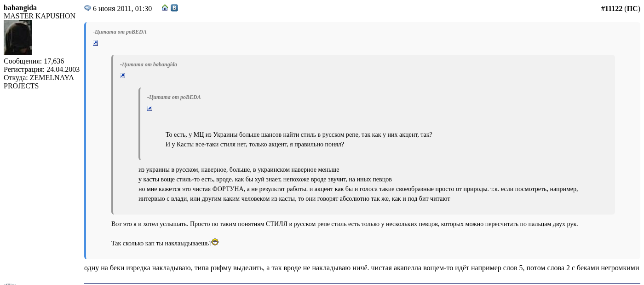The height and width of the screenshot is (285, 644).
Task: Click the 'MASTER KAPUSHON' user title
Action: [40, 16]
